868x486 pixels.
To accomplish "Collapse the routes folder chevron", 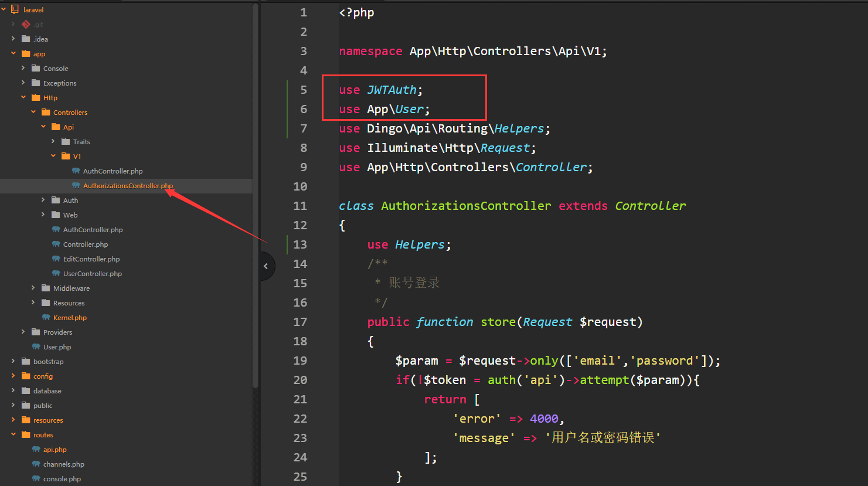I will point(13,434).
